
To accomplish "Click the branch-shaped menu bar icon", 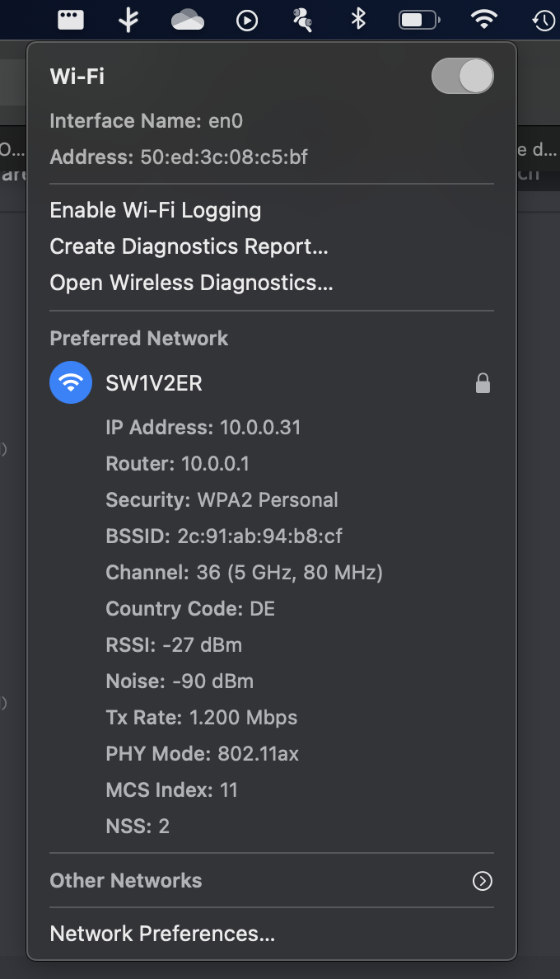I will (128, 20).
